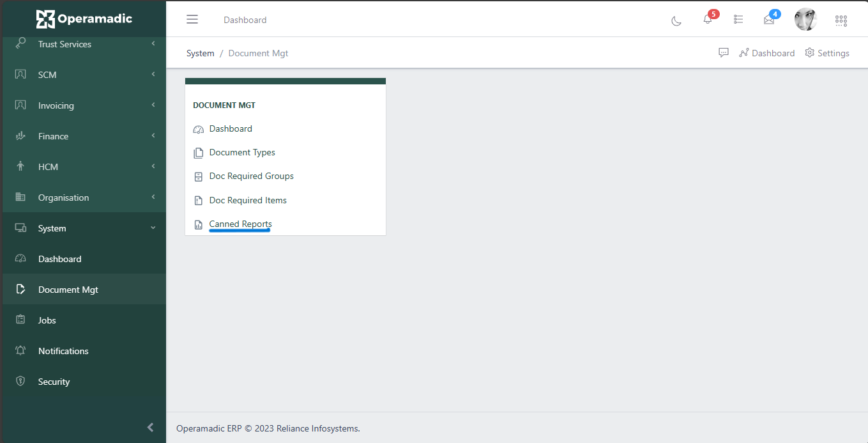
Task: Open HCM sidebar menu
Action: coord(84,167)
